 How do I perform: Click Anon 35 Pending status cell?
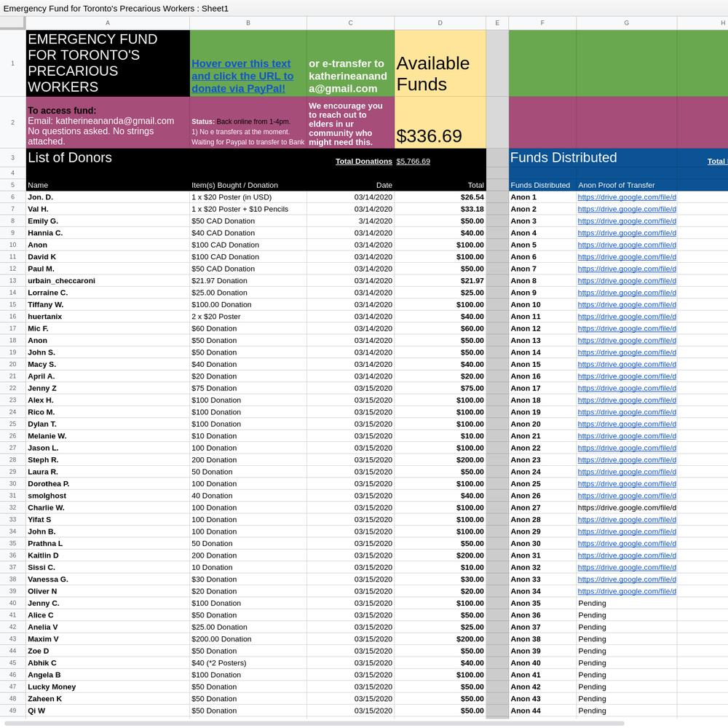click(x=626, y=603)
